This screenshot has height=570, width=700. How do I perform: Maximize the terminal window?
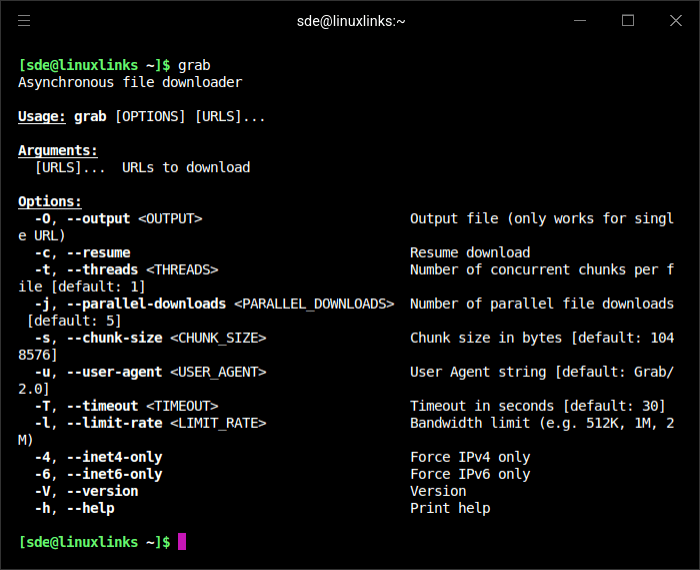coord(628,20)
